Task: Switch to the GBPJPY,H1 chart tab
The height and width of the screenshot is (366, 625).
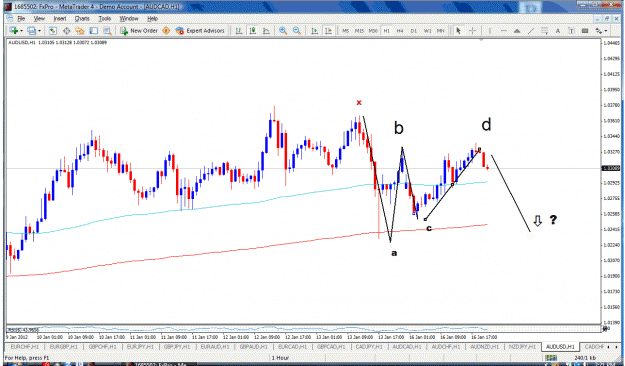Action: (x=178, y=347)
